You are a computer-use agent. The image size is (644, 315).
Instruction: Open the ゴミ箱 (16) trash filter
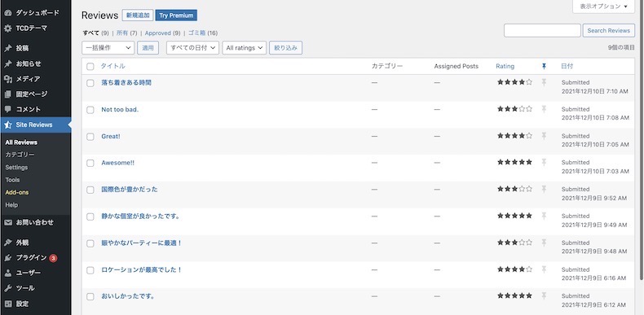[203, 33]
